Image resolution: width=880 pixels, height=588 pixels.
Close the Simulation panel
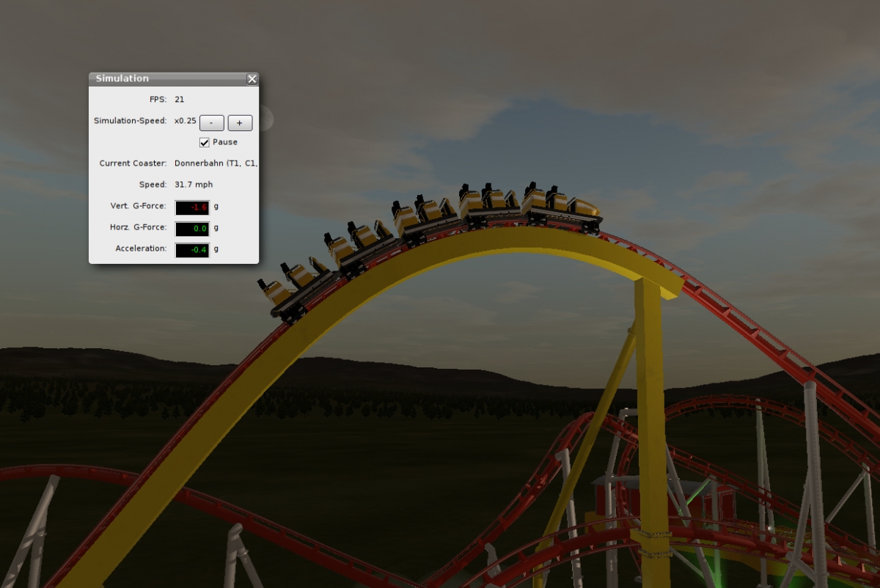coord(252,79)
